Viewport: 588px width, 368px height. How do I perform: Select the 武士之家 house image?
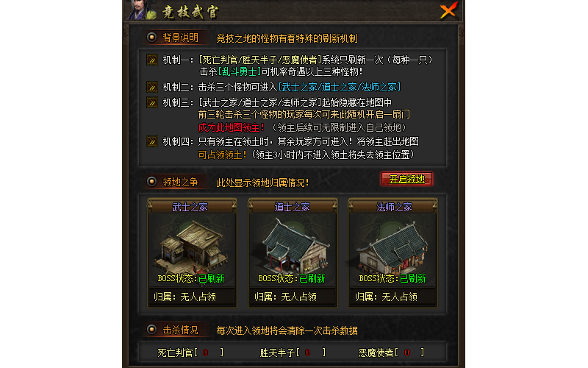[192, 245]
